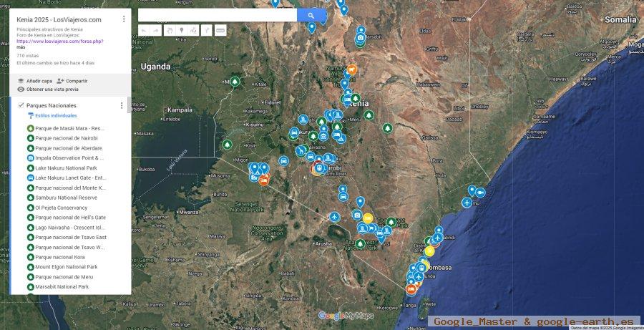Click yellow lodging marker near Tsavo East
Image resolution: width=644 pixels, height=330 pixels.
368,218
